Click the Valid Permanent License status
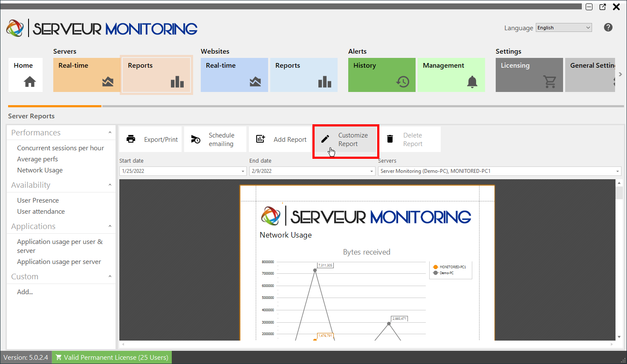This screenshot has width=627, height=364. coord(112,357)
